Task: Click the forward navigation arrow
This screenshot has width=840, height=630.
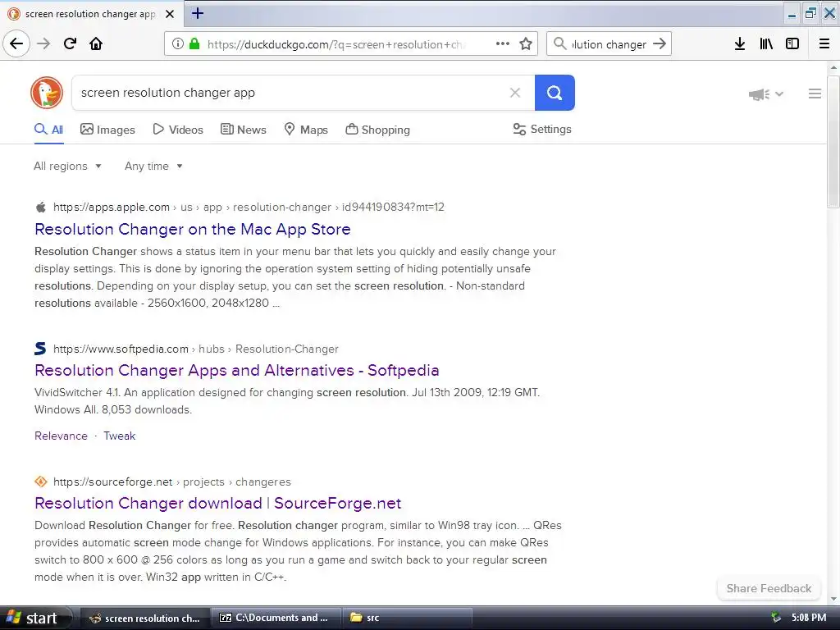Action: [44, 44]
